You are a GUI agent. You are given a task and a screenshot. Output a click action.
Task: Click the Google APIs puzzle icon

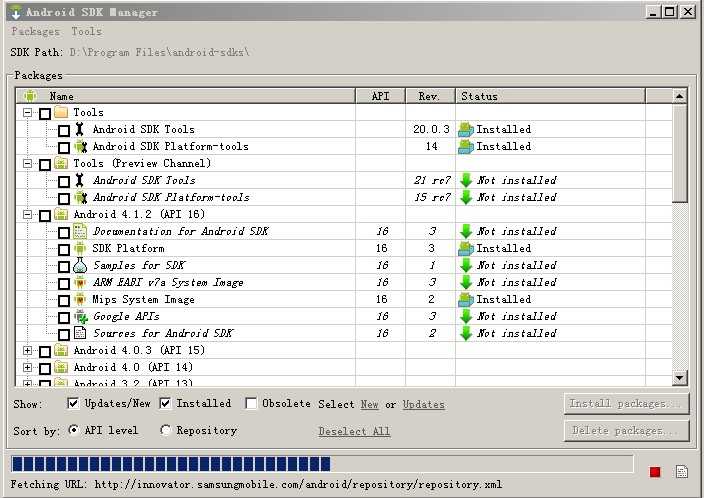tap(81, 317)
